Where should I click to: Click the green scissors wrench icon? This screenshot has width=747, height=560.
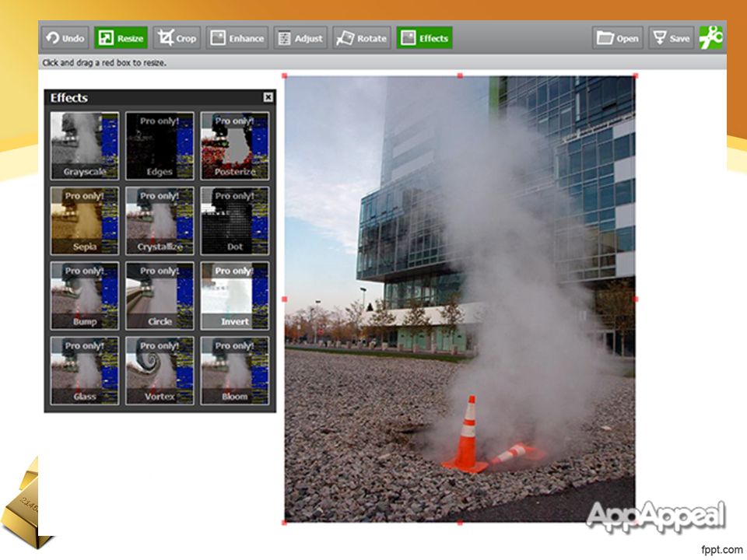coord(710,38)
